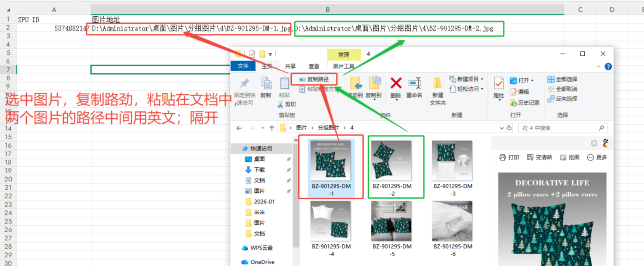The width and height of the screenshot is (644, 266).
Task: Open the 文件 tab in Explorer
Action: tap(243, 66)
